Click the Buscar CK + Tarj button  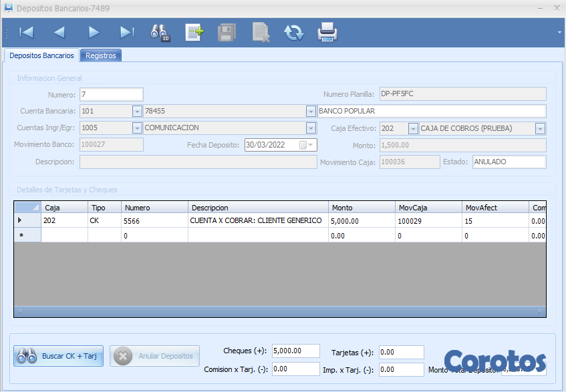coord(59,356)
